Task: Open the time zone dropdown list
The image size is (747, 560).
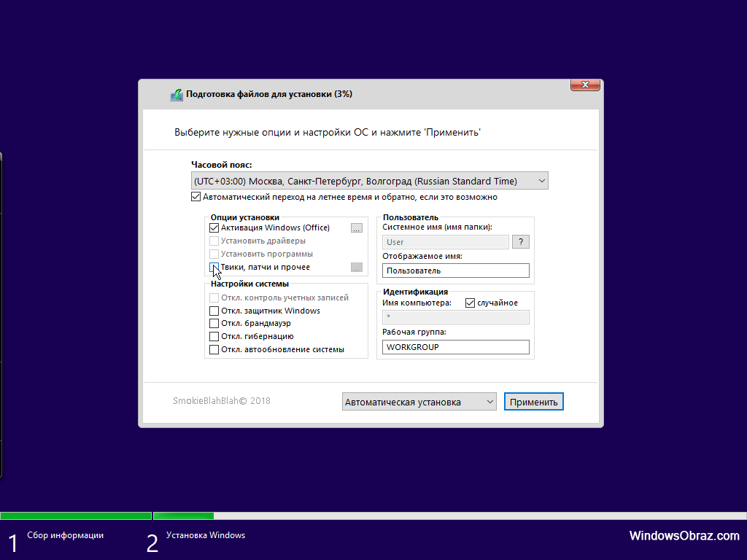Action: point(370,181)
